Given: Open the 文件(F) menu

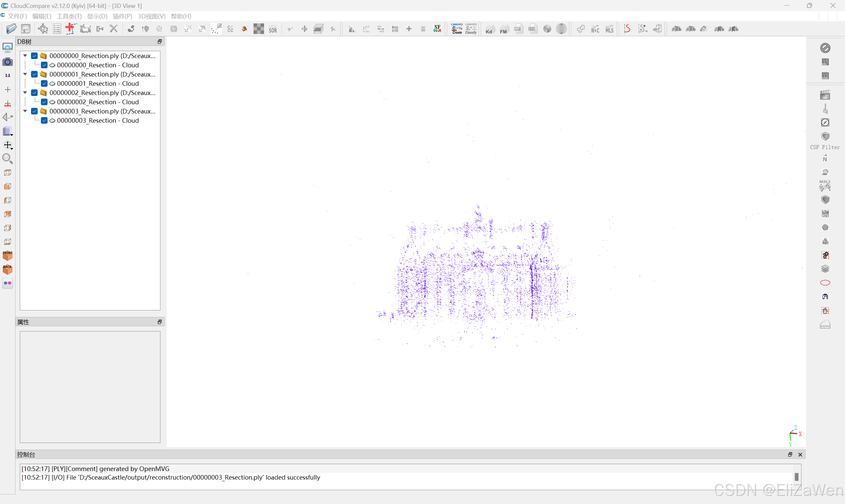Looking at the screenshot, I should pyautogui.click(x=17, y=16).
